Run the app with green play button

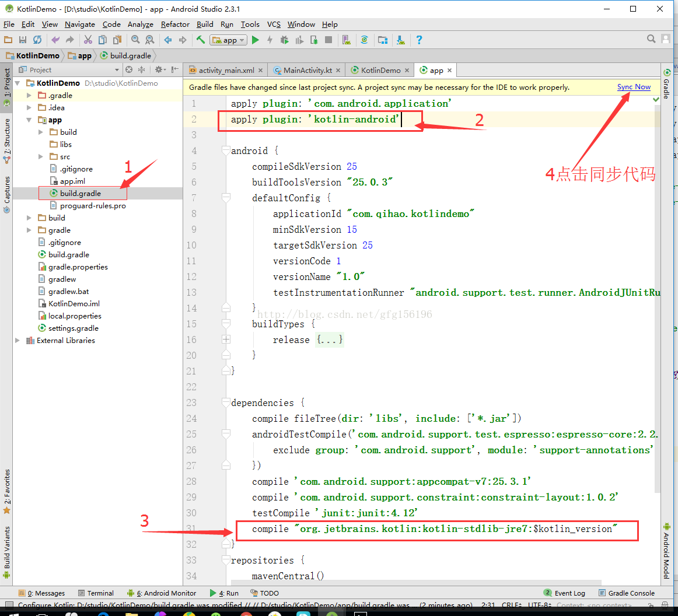(x=255, y=40)
